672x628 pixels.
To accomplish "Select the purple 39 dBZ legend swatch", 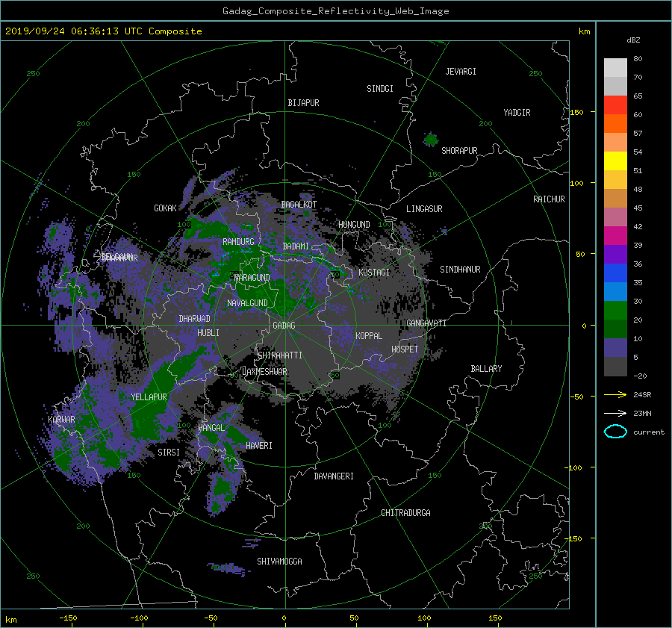I will (615, 254).
